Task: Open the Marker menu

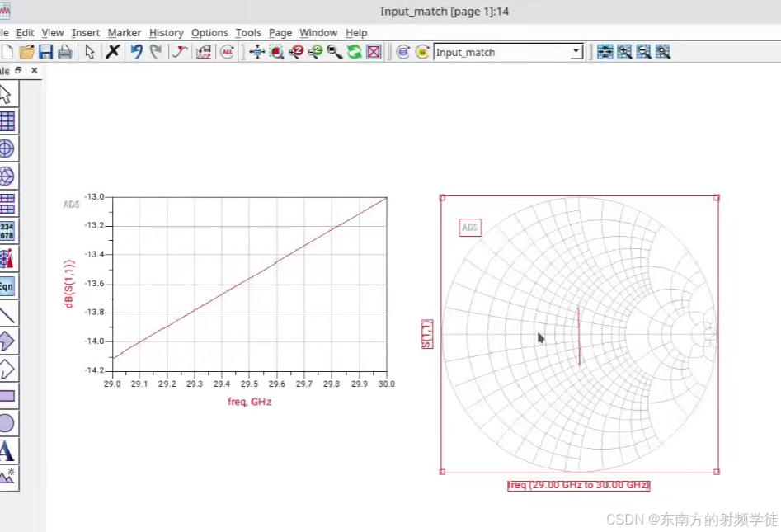Action: (125, 33)
